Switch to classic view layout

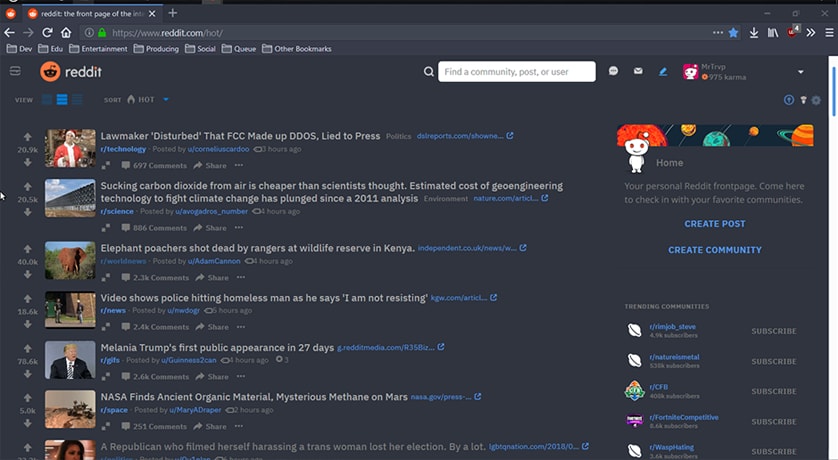(x=62, y=99)
